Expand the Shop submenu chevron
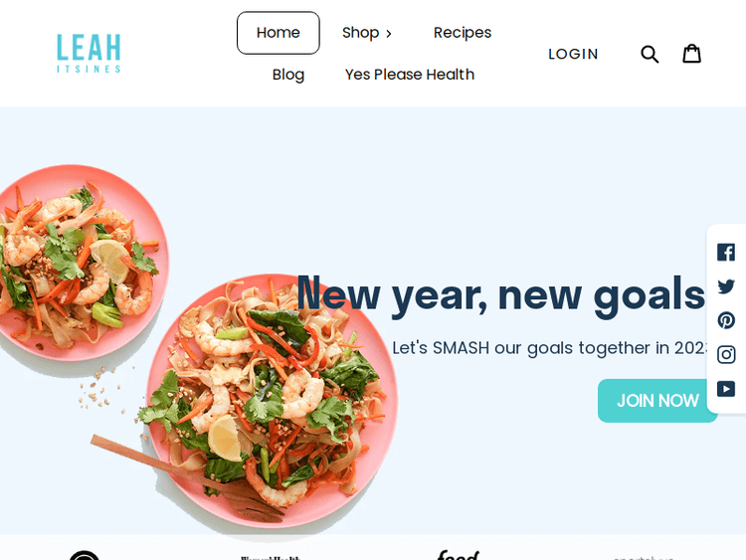 389,34
